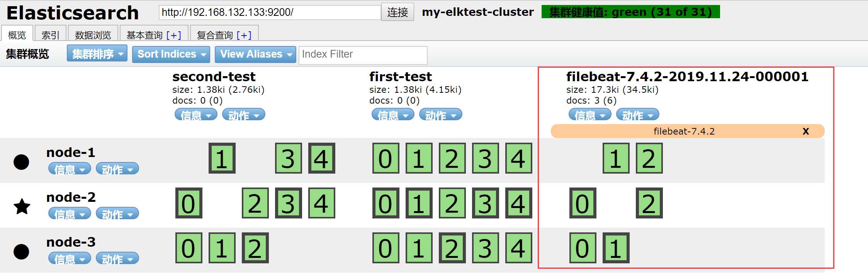The width and height of the screenshot is (868, 278).
Task: Add a new 复合查询 tab with [+]
Action: point(244,35)
